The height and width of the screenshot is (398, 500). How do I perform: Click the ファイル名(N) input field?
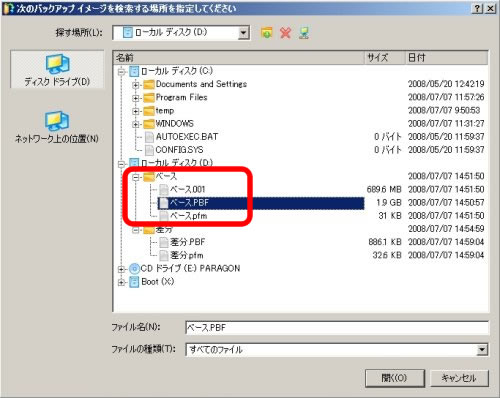tap(337, 327)
